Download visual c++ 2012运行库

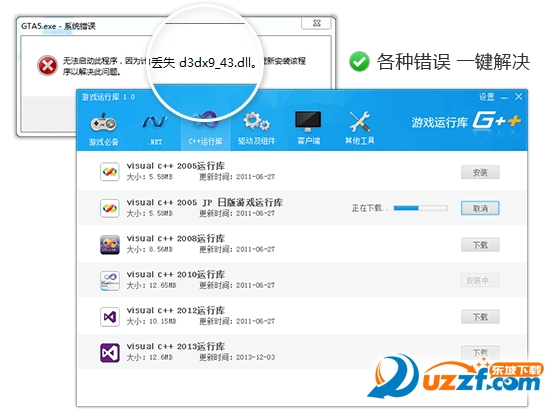point(480,317)
